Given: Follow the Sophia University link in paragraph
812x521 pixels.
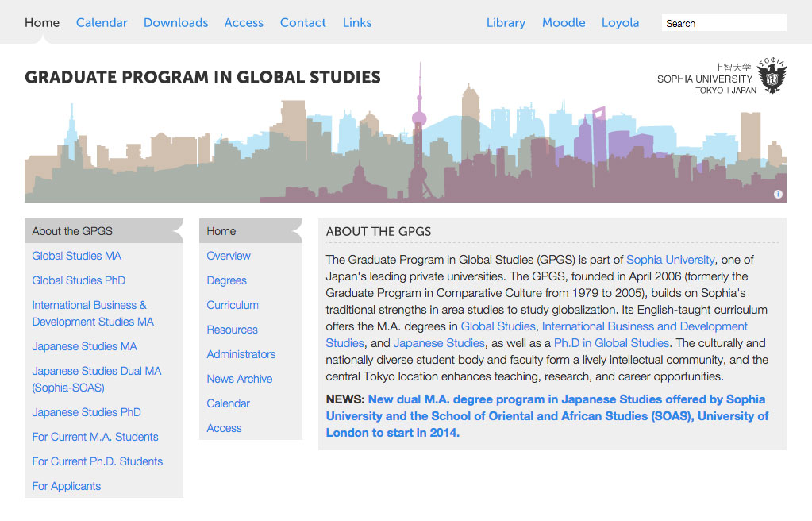Looking at the screenshot, I should tap(670, 260).
